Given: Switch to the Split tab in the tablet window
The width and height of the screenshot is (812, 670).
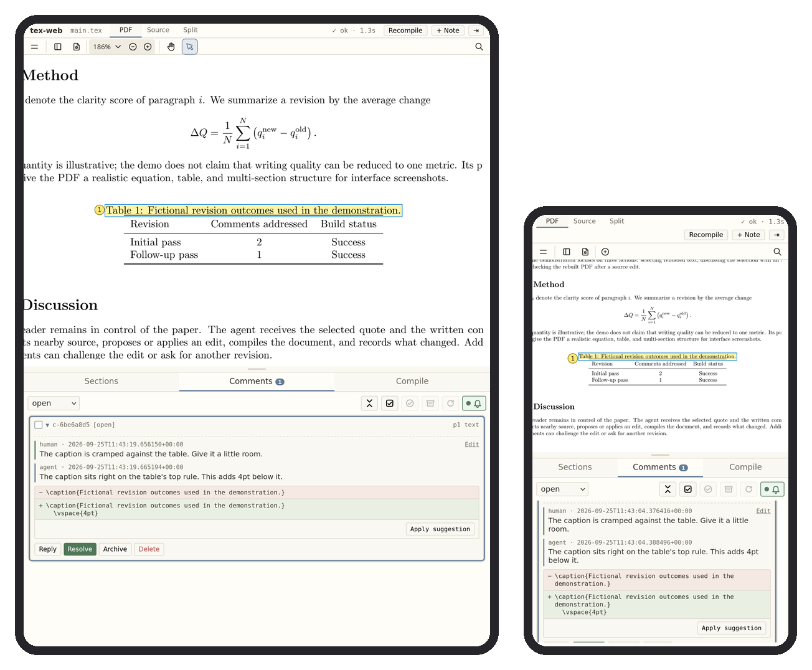Looking at the screenshot, I should click(x=191, y=30).
